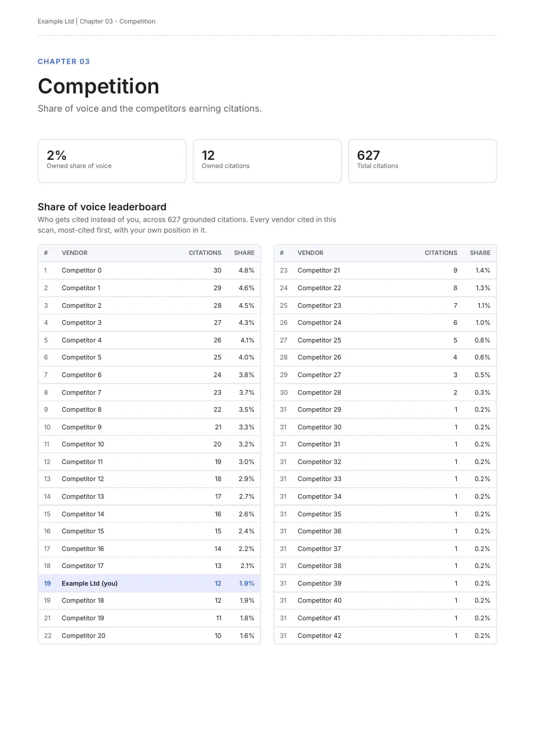Screen dimensions: 535x756
Task: Click 'Competitor 23' vendor name
Action: [x=319, y=305]
